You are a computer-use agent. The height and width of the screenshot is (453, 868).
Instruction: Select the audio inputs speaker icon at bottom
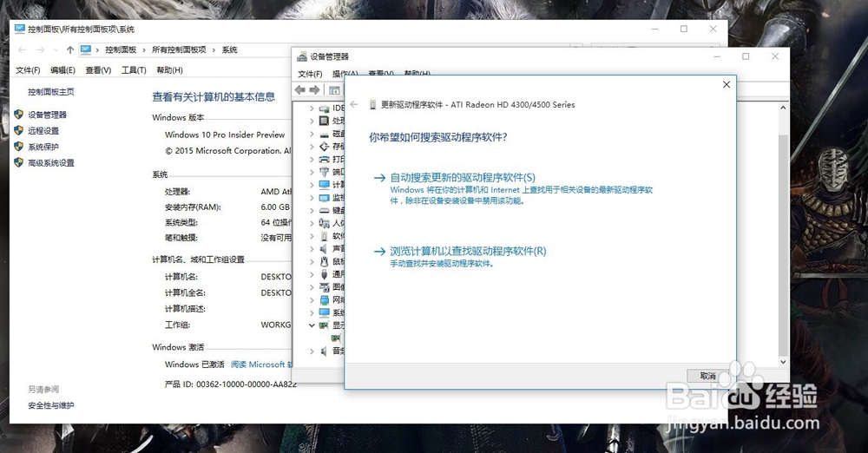(x=325, y=351)
